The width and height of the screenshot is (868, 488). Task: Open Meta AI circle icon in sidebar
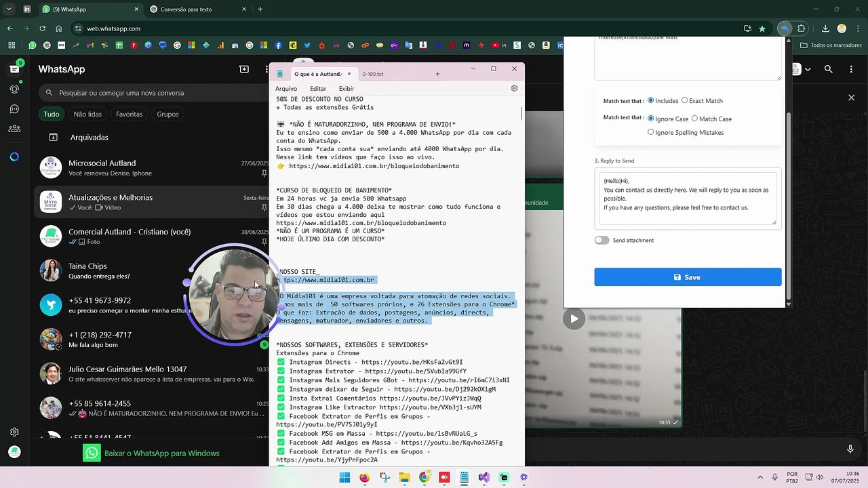[14, 157]
